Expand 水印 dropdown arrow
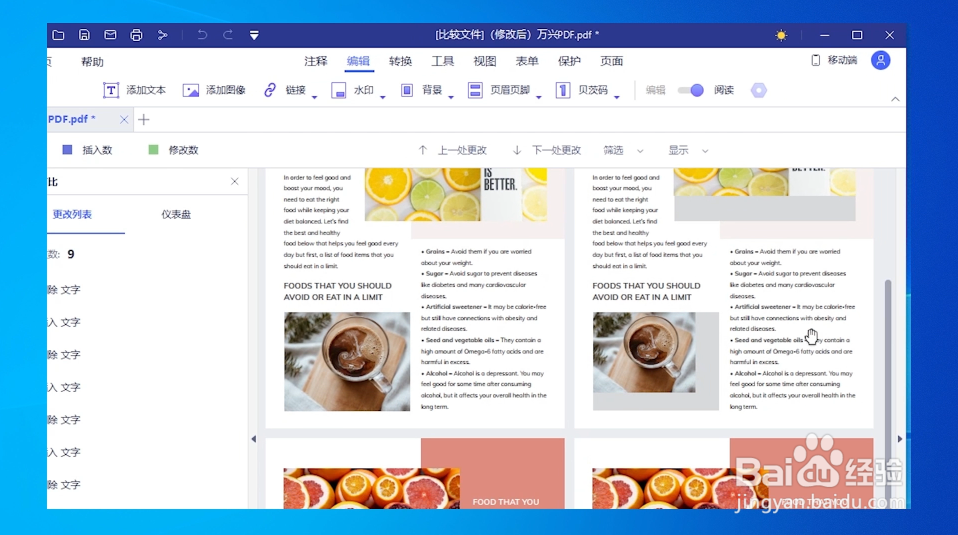The width and height of the screenshot is (958, 535). [382, 97]
